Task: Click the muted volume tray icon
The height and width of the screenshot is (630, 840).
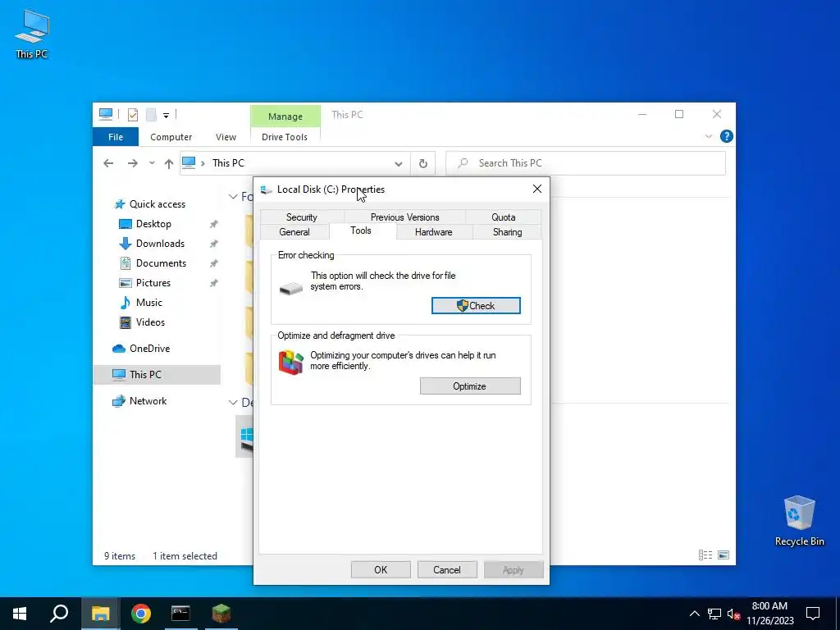Action: point(733,614)
